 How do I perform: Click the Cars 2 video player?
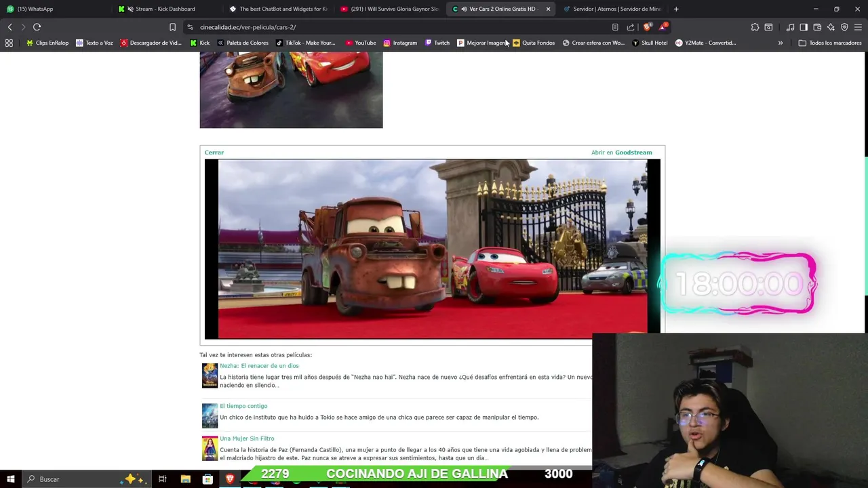[x=432, y=249]
